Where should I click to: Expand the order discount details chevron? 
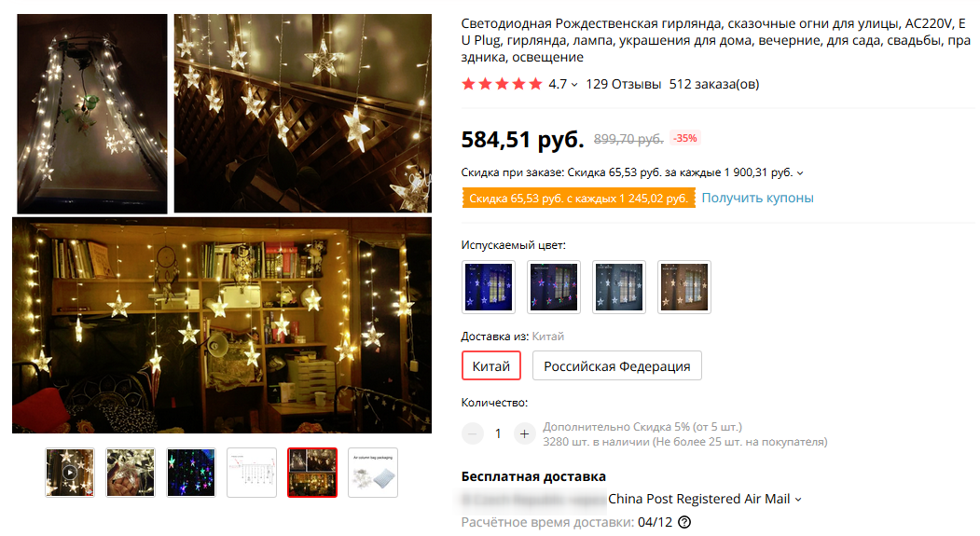click(x=800, y=173)
